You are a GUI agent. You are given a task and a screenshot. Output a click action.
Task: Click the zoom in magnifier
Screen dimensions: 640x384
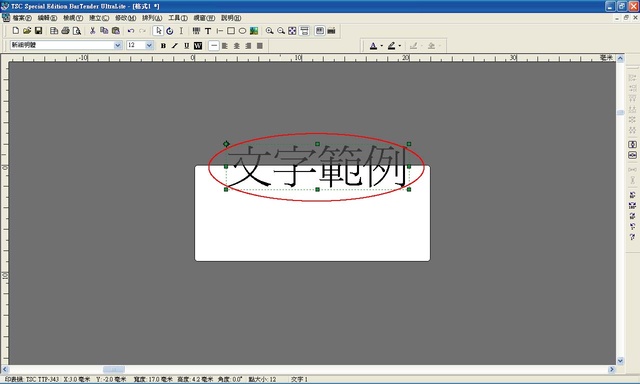coord(269,31)
